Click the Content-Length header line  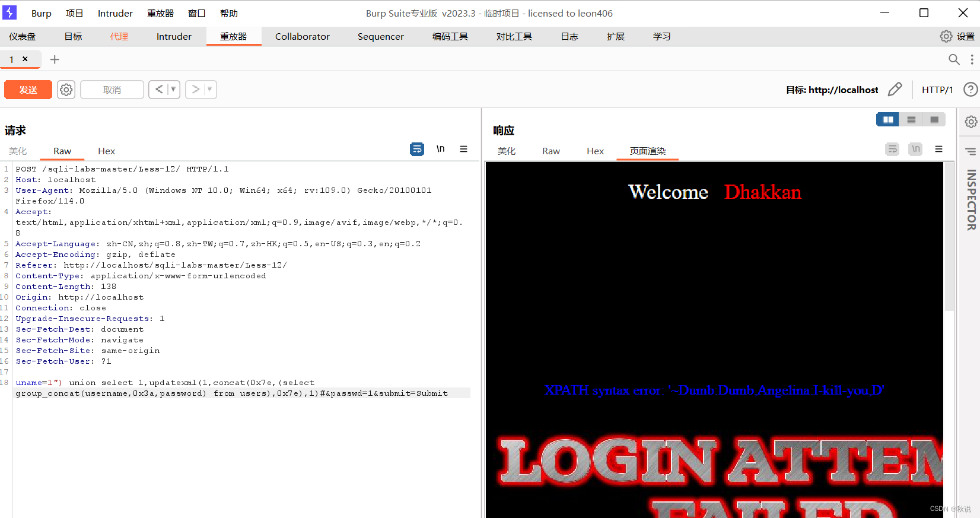click(x=66, y=287)
